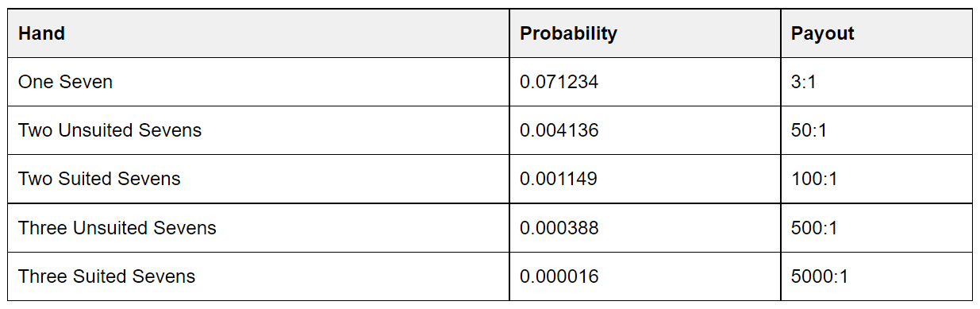Select the Three Suited Sevens cell

(x=259, y=276)
